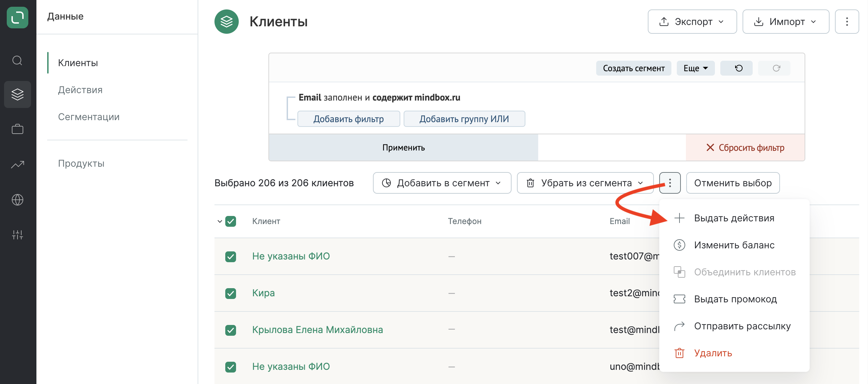Uncheck the Крылова Елена Михайловна row checkbox
The width and height of the screenshot is (868, 384).
231,330
